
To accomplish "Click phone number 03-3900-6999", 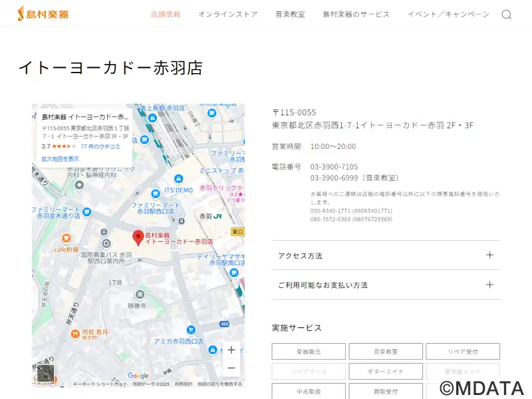I will [x=334, y=178].
